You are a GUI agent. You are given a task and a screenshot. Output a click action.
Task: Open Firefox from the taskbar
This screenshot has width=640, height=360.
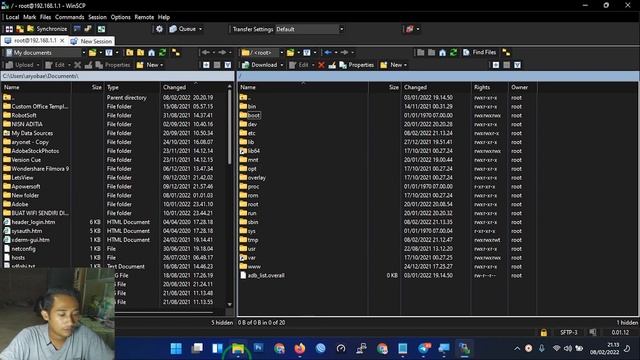click(300, 349)
